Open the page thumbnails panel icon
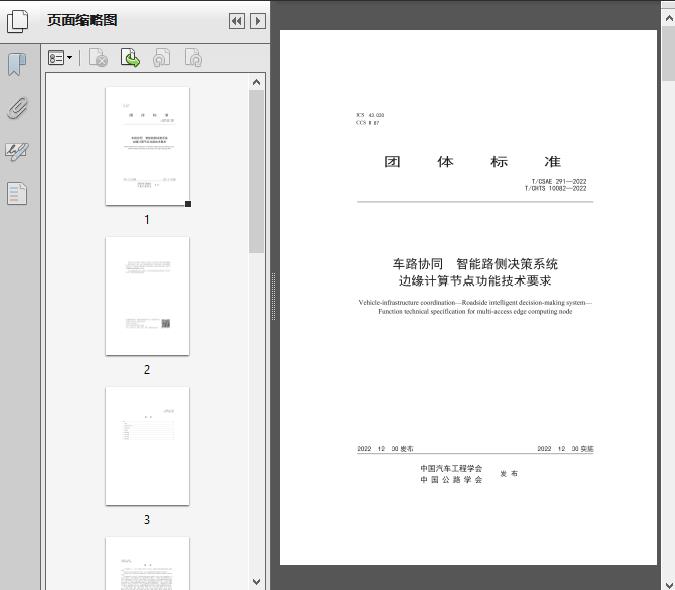Image resolution: width=675 pixels, height=590 pixels. pos(18,21)
